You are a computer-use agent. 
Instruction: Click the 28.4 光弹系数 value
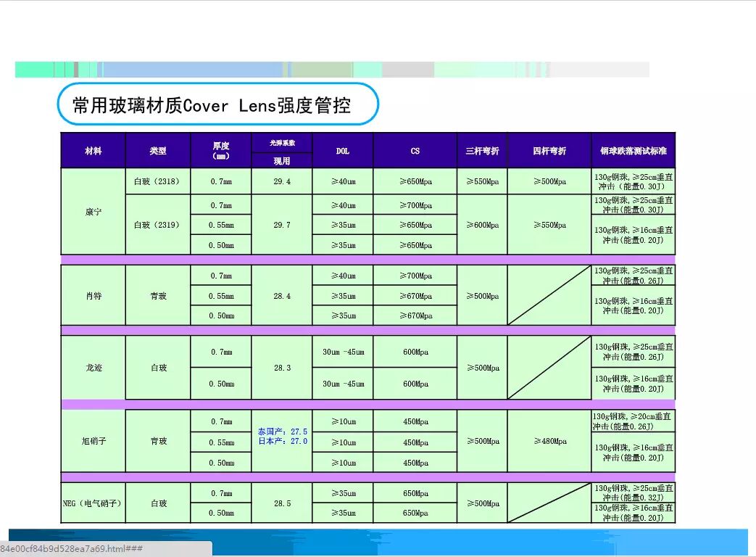click(282, 296)
